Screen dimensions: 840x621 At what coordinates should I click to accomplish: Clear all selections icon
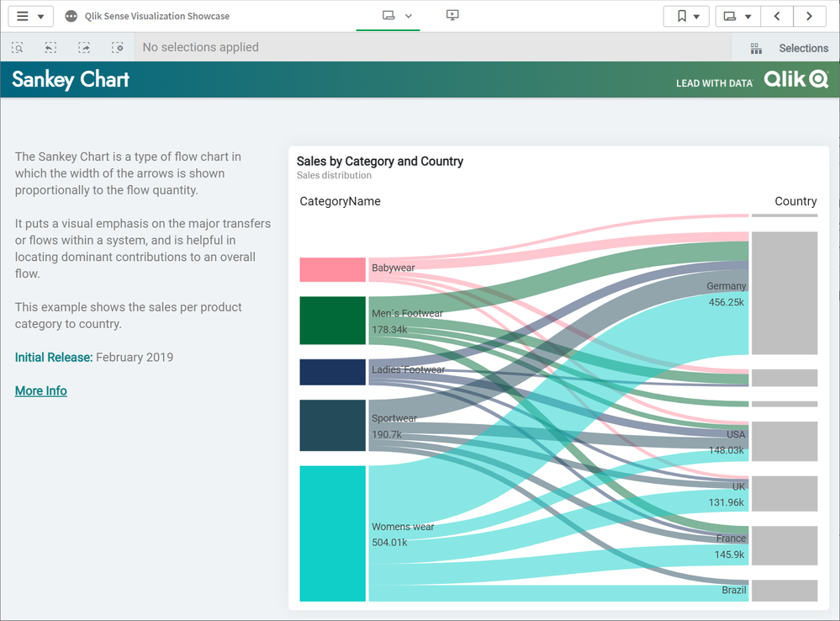click(x=118, y=48)
